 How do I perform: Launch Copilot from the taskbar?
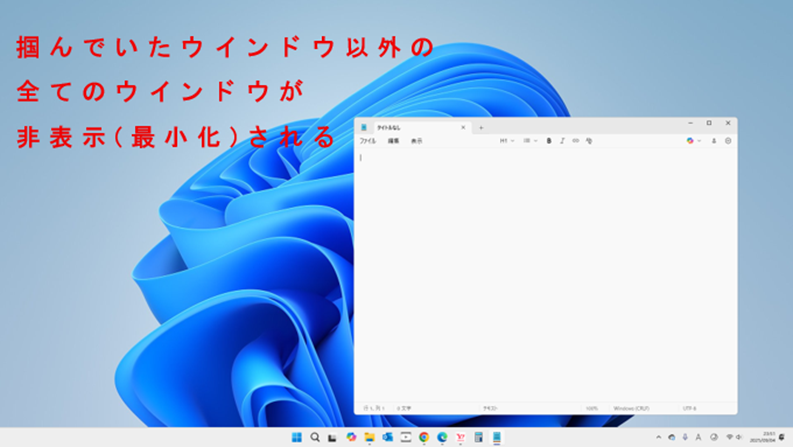pos(351,437)
